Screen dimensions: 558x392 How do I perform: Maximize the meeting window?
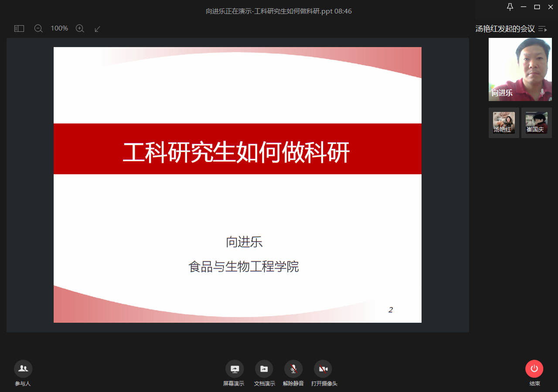pos(537,7)
